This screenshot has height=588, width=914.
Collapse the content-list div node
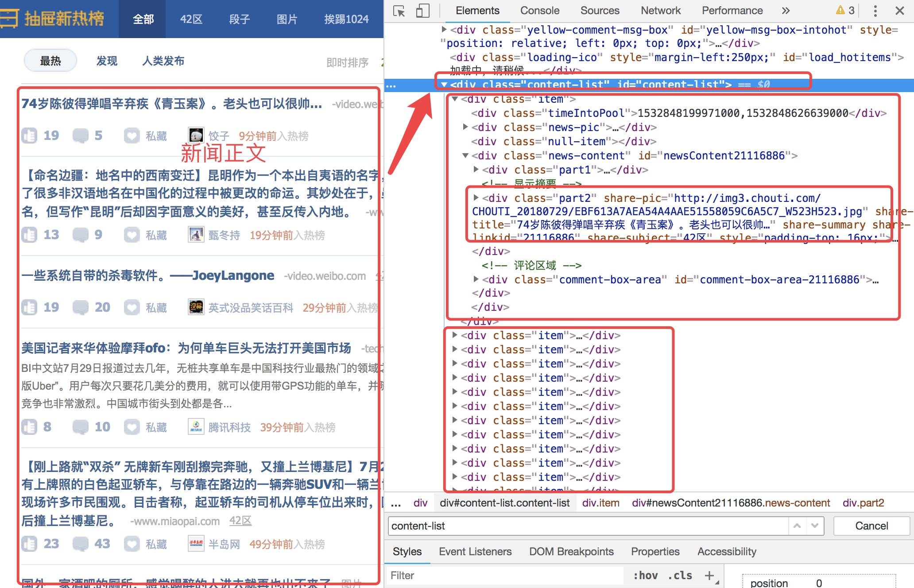click(444, 85)
